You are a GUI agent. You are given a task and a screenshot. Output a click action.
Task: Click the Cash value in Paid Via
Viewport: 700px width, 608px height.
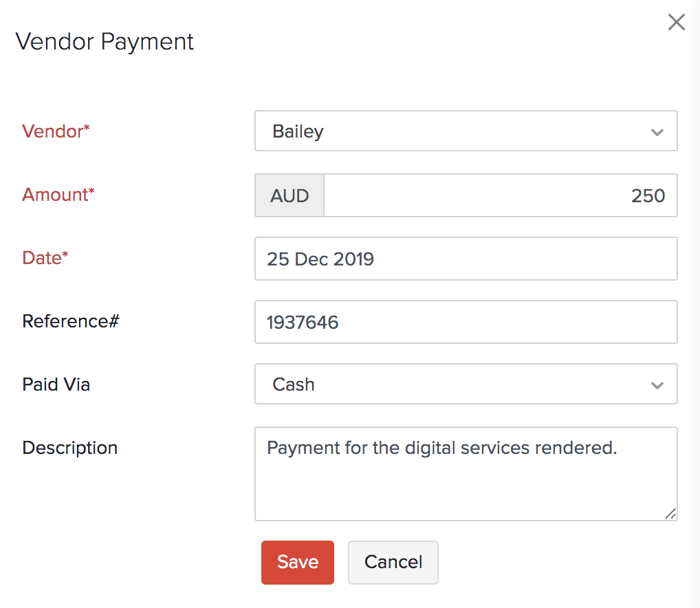(294, 384)
